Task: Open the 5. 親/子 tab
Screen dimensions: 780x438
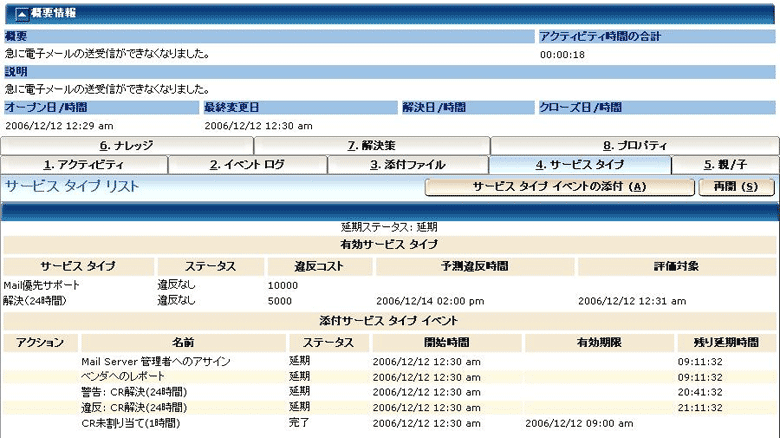Action: pos(725,165)
